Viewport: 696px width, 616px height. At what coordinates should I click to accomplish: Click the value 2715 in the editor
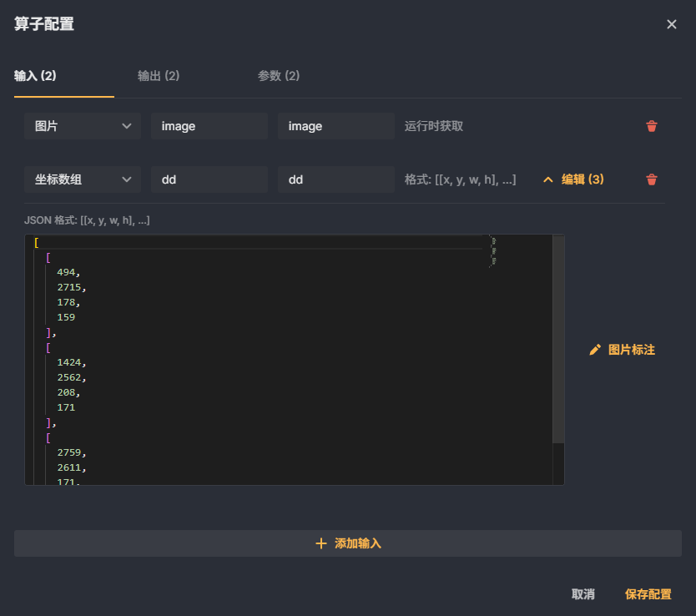point(68,288)
